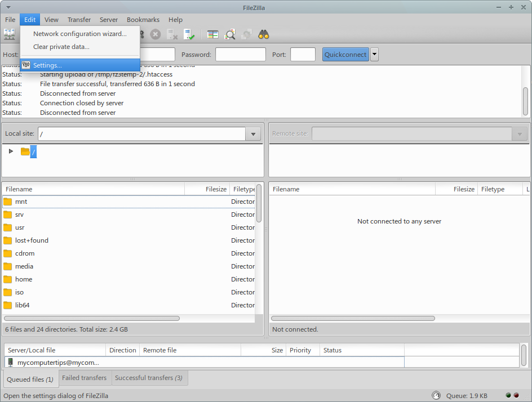Click the Remote site dropdown arrow
Viewport: 532px width, 402px height.
point(520,134)
